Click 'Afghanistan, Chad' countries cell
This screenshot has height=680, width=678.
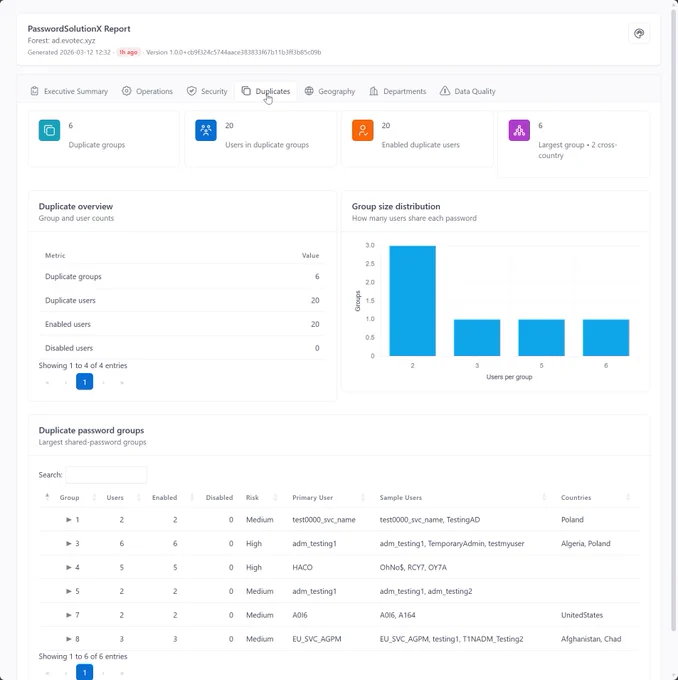coord(591,639)
